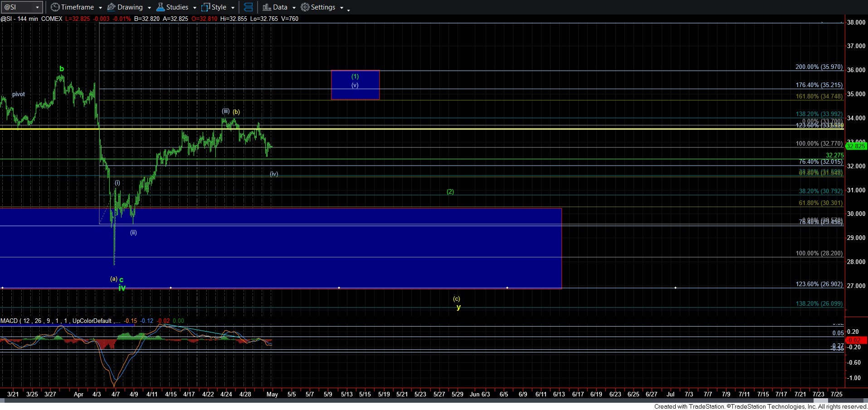This screenshot has height=410, width=868.
Task: Click the 138.20% (26.099) Fibonacci label
Action: (819, 303)
